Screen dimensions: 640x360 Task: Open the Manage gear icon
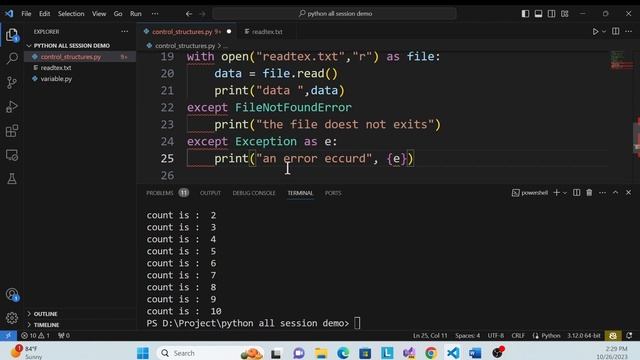[12, 318]
